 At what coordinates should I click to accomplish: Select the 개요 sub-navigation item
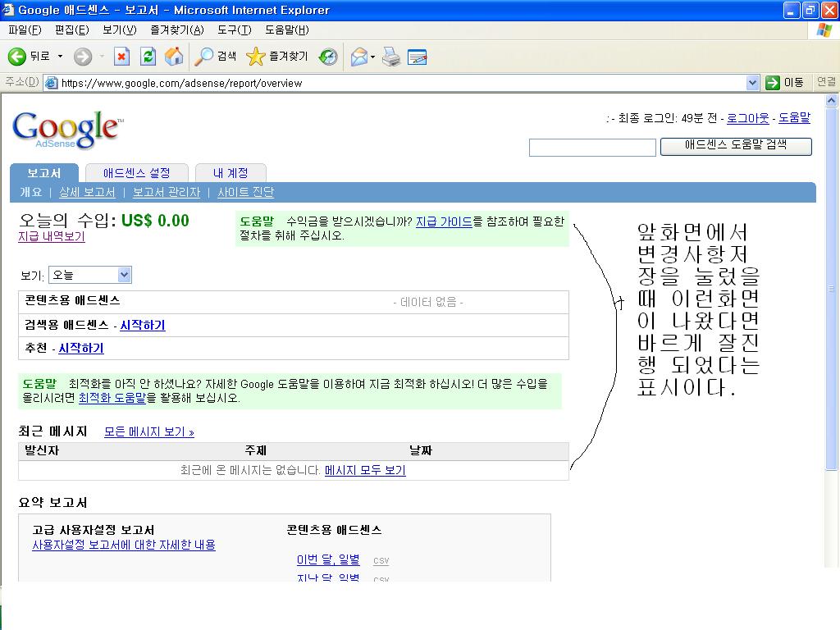[x=30, y=192]
